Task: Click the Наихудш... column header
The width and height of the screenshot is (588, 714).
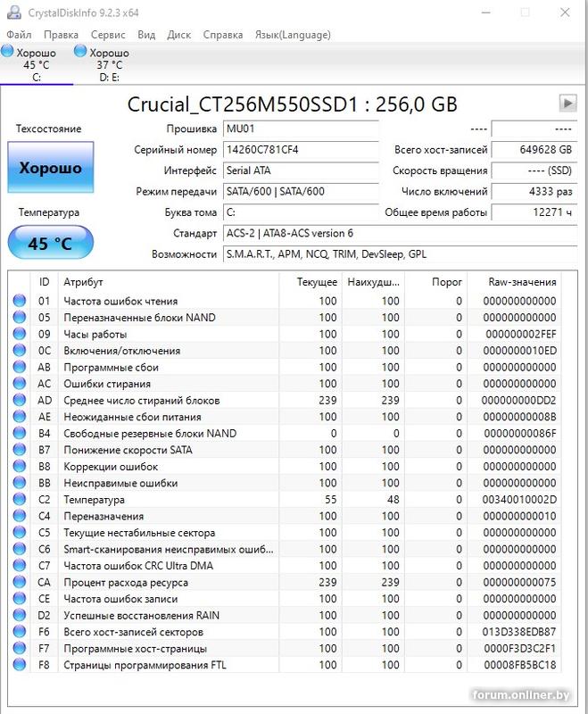Action: pos(374,282)
